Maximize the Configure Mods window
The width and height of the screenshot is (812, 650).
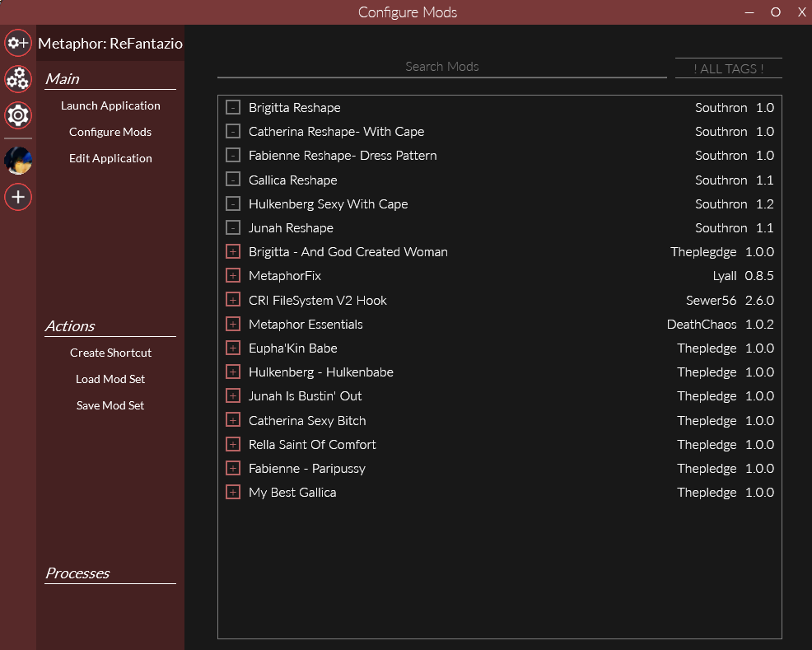click(x=775, y=12)
